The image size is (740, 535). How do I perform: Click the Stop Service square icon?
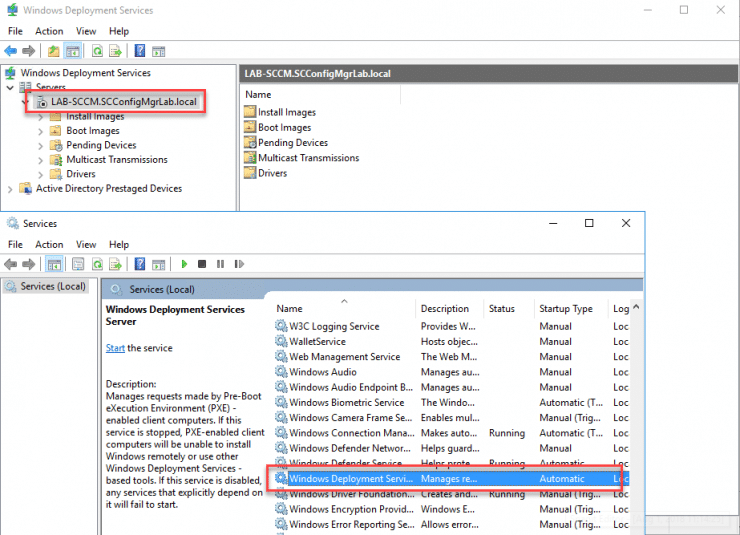point(202,264)
